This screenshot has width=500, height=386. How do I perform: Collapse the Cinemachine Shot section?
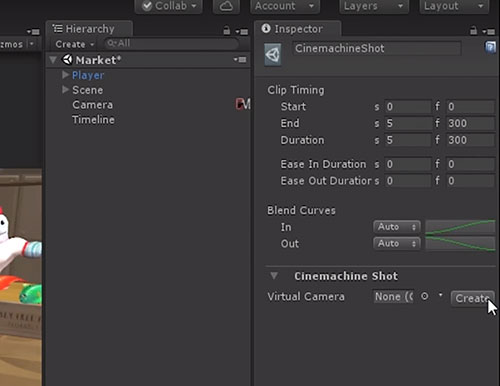(274, 276)
